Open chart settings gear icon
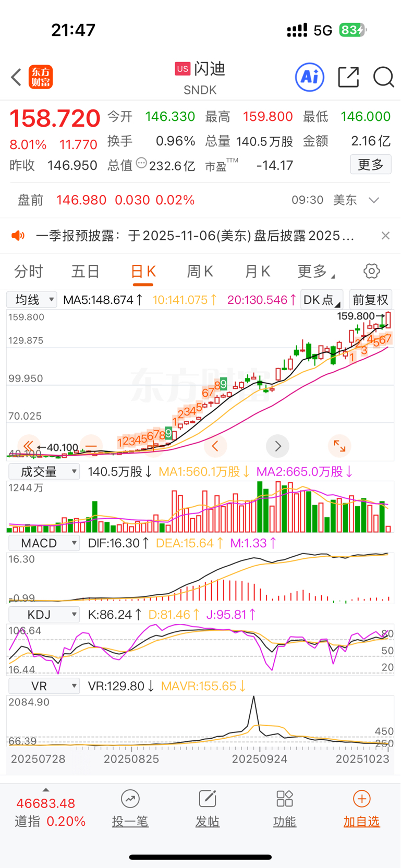Image resolution: width=401 pixels, height=868 pixels. click(x=371, y=271)
